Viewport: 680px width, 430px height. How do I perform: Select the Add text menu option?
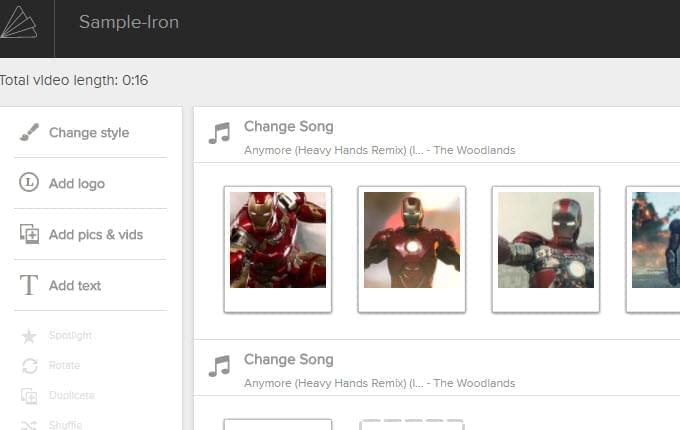(x=75, y=285)
